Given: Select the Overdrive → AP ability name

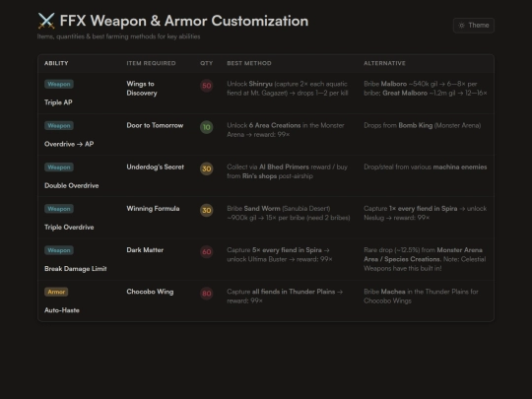Looking at the screenshot, I should pyautogui.click(x=69, y=144).
